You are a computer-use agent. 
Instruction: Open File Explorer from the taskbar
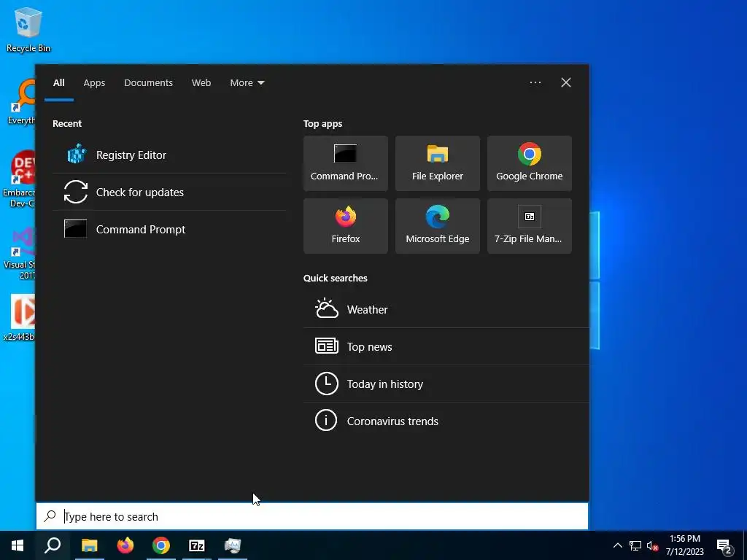pyautogui.click(x=89, y=545)
